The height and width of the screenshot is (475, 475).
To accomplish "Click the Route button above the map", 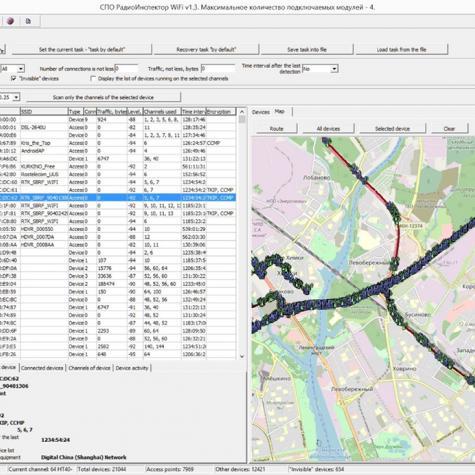I will 276,129.
